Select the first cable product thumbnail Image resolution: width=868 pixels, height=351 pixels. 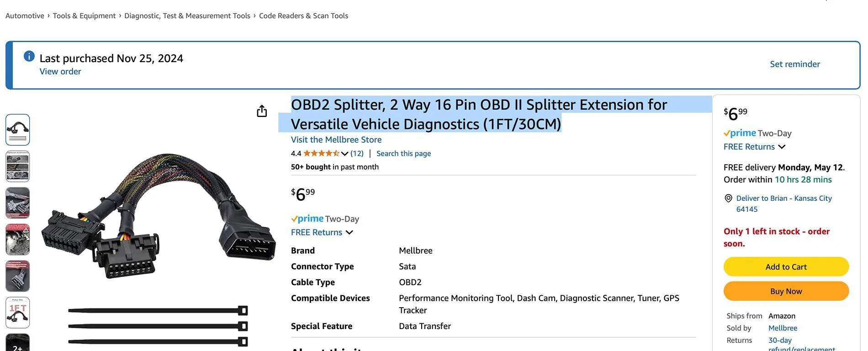18,130
